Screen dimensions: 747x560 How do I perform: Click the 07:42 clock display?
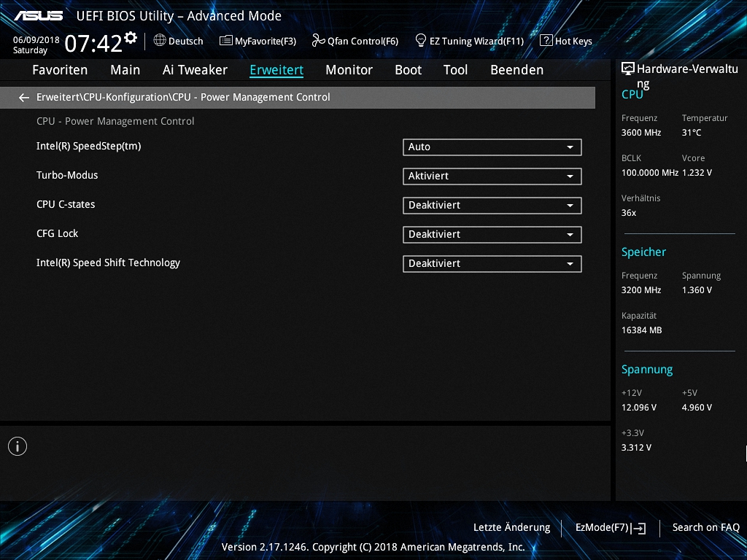93,44
